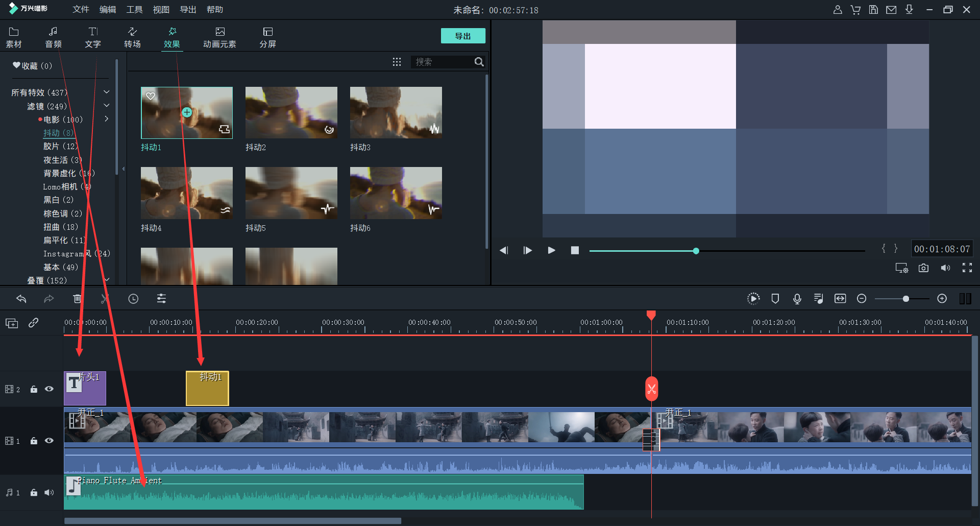Switch to grid view of effects

coord(397,62)
